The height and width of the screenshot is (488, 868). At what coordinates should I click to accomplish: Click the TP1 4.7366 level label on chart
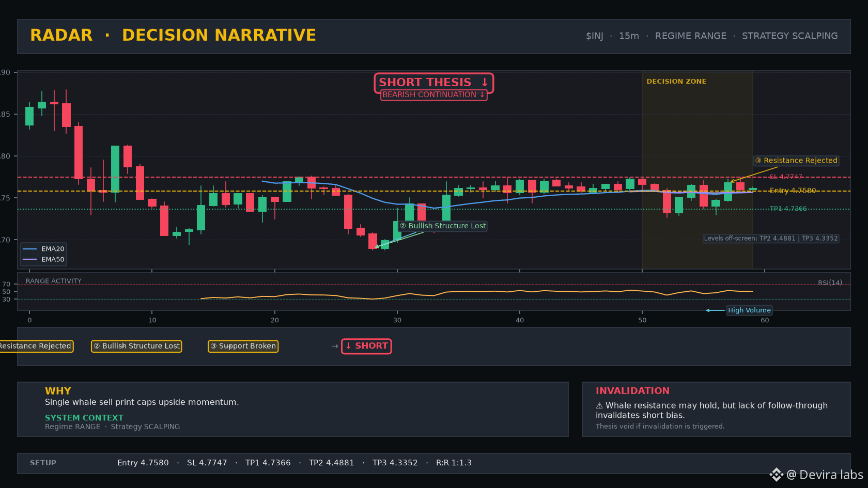click(x=788, y=209)
